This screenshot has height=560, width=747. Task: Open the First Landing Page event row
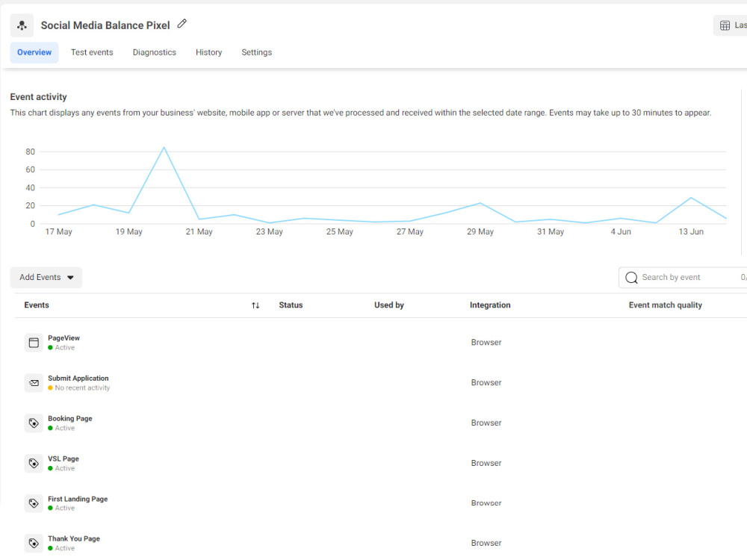pos(381,503)
